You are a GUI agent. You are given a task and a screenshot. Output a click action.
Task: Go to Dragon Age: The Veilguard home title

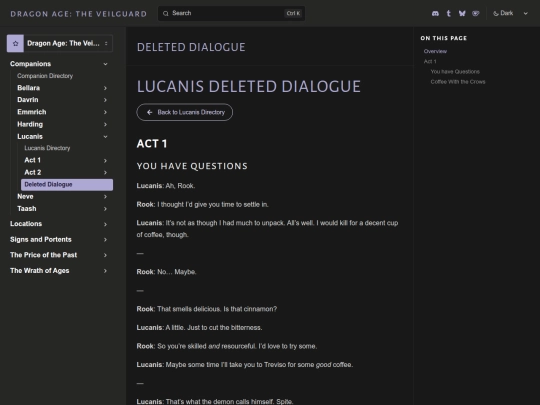tap(79, 14)
